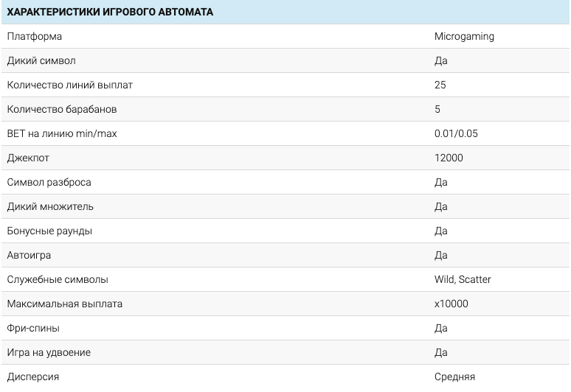Image resolution: width=571 pixels, height=392 pixels.
Task: Select the "Платформа" row label
Action: coord(35,36)
